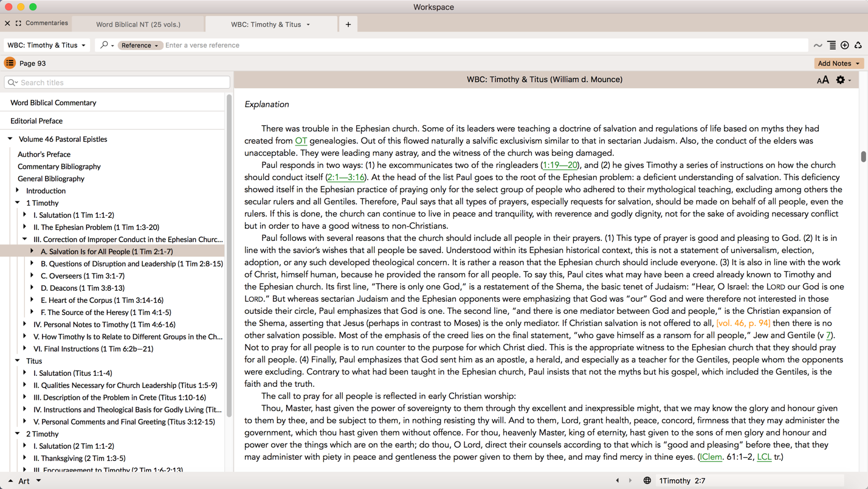
Task: Follow the 2:1—3:16 verse link
Action: point(346,178)
